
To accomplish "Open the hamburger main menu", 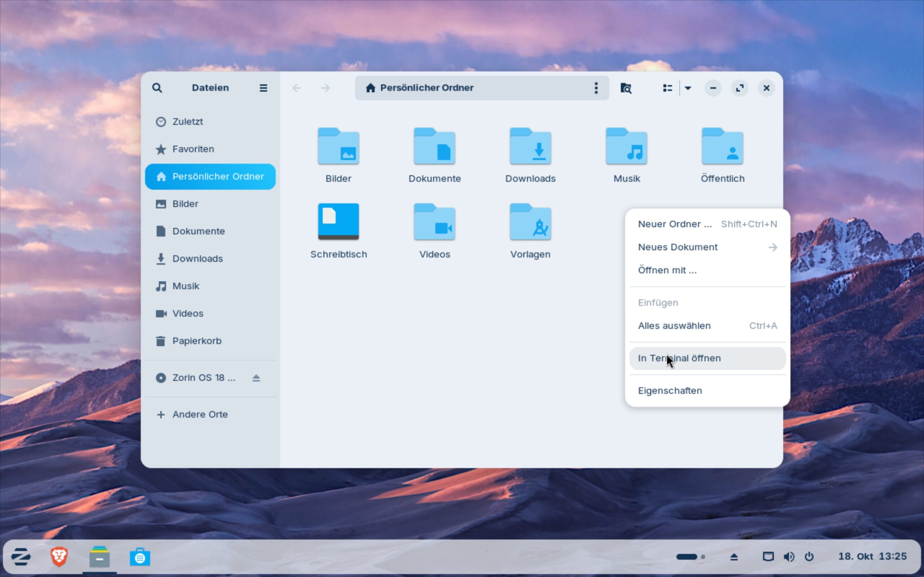I will (x=263, y=88).
